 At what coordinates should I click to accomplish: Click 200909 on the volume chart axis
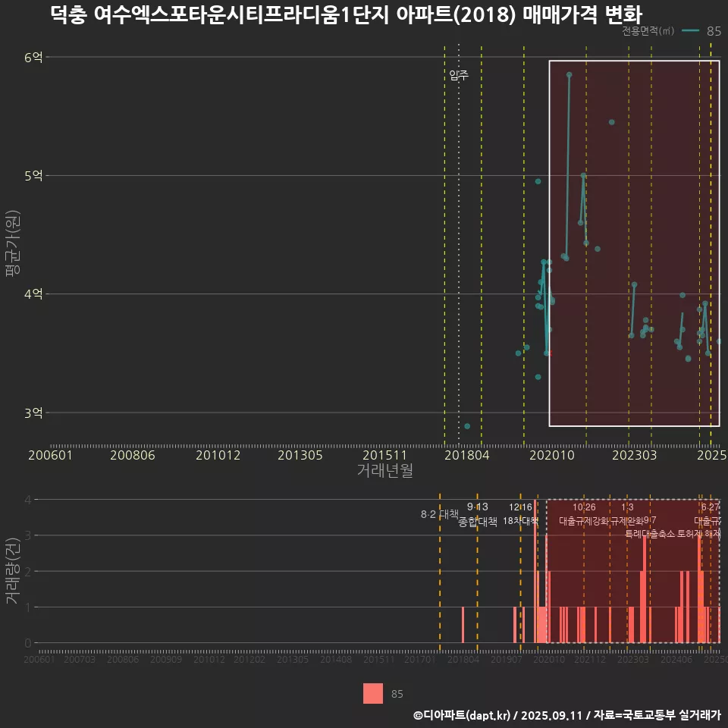tap(166, 659)
